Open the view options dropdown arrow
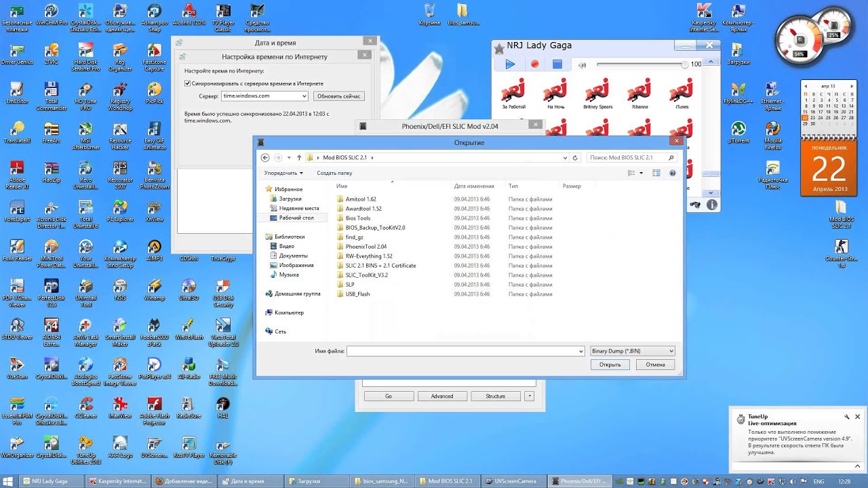The width and height of the screenshot is (868, 488). point(641,173)
